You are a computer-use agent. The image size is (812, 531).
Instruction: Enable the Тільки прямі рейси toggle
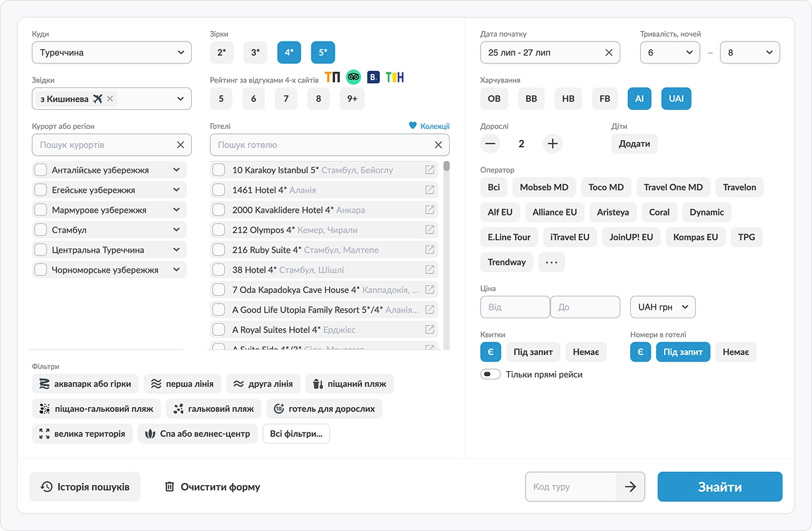[x=490, y=373]
